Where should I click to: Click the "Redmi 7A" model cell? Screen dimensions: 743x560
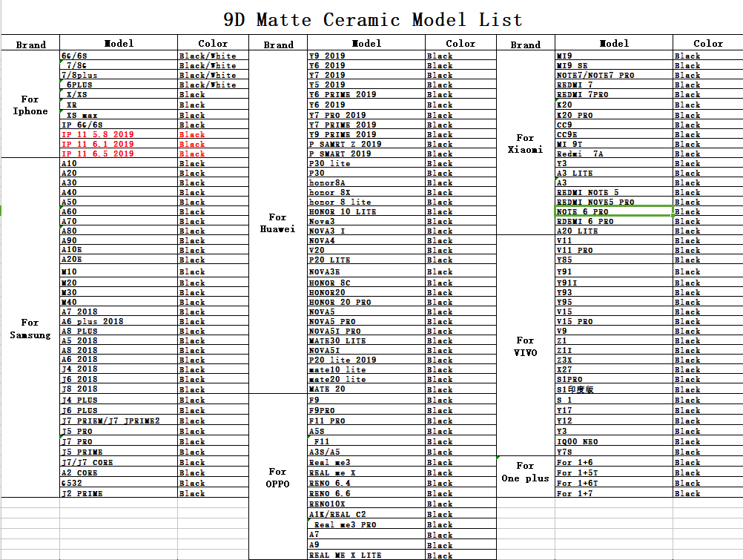coord(580,154)
